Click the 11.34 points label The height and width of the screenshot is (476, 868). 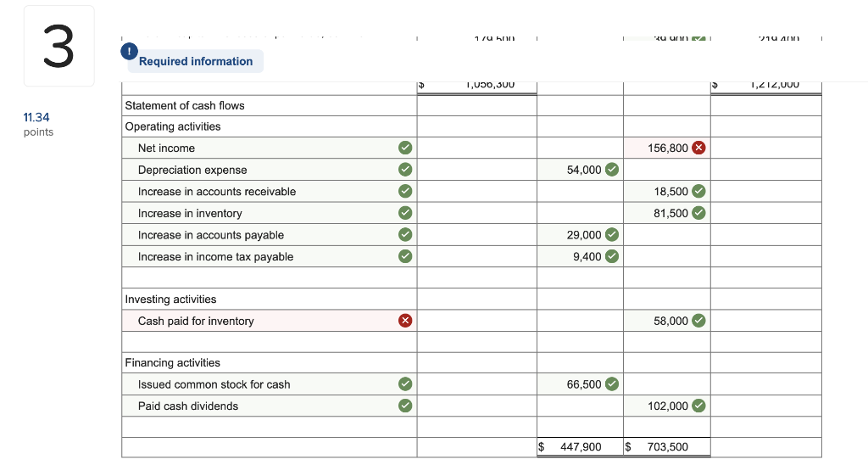tap(38, 124)
